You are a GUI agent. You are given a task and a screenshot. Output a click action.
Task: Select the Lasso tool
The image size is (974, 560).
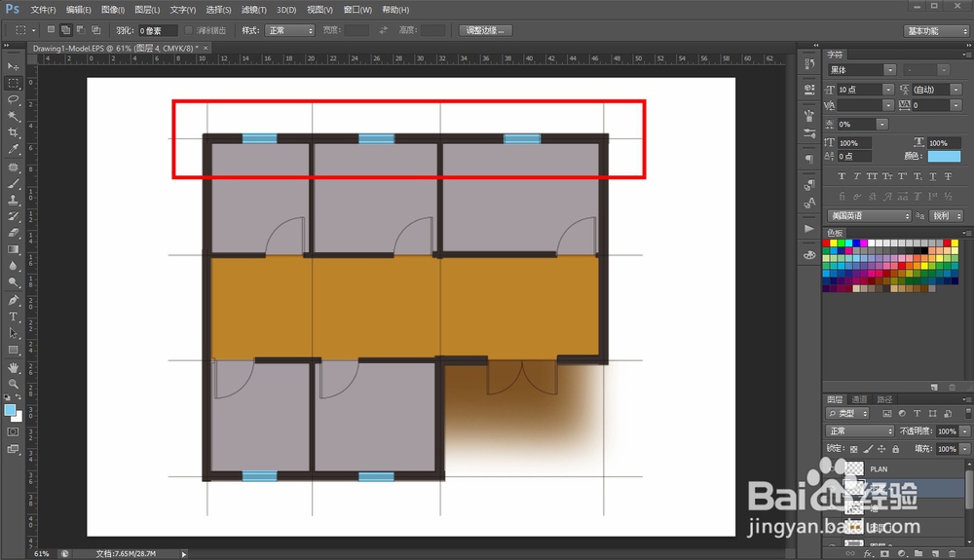[13, 99]
